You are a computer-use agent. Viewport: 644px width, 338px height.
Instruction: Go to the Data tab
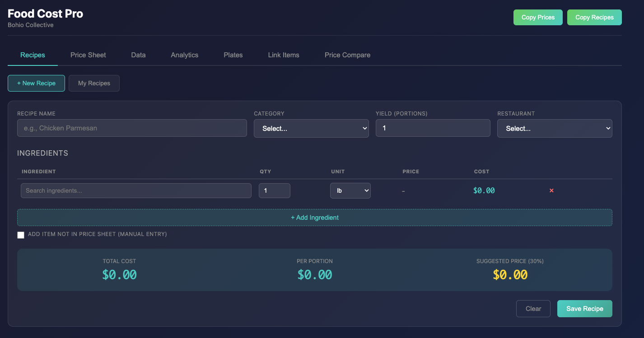pyautogui.click(x=138, y=55)
